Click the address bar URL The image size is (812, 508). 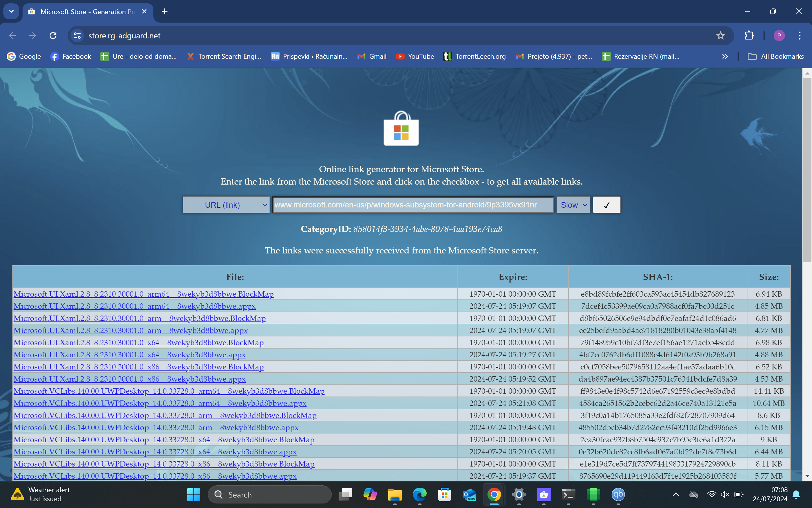point(125,36)
